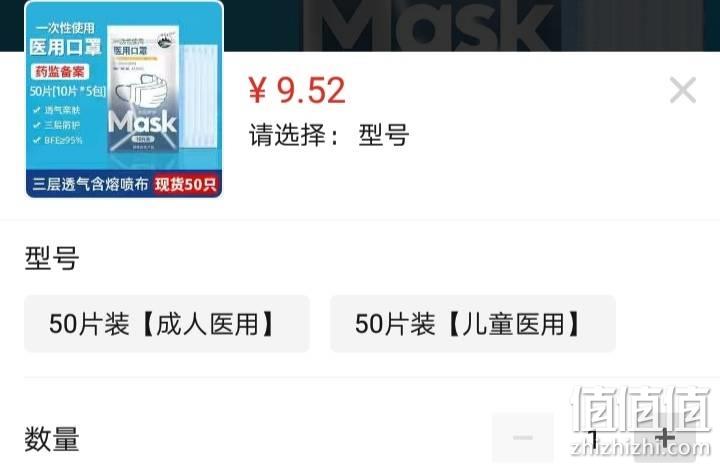Click the red ¥9.52 price

tap(297, 90)
